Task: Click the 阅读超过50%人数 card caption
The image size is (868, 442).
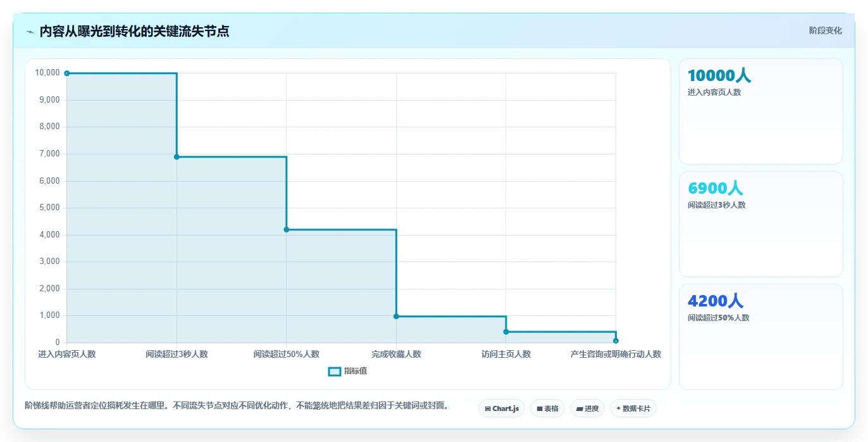Action: [719, 317]
